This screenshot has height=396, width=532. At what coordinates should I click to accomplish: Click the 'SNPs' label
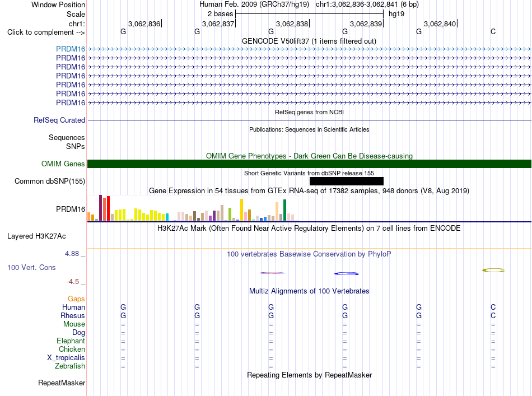76,146
